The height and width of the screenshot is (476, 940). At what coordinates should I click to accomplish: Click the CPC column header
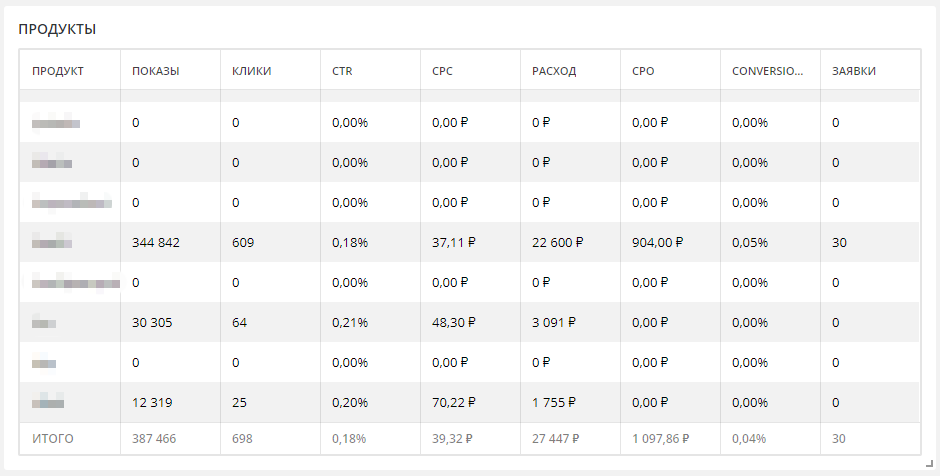(x=442, y=71)
